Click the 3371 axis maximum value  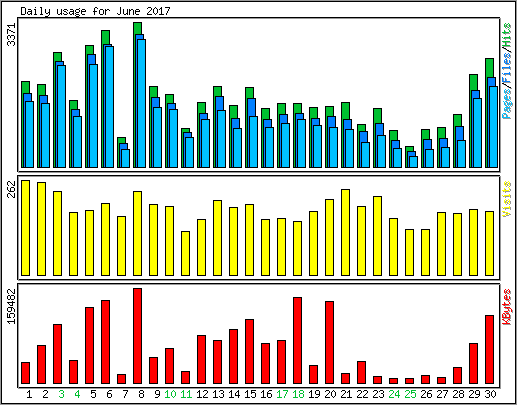pos(12,34)
